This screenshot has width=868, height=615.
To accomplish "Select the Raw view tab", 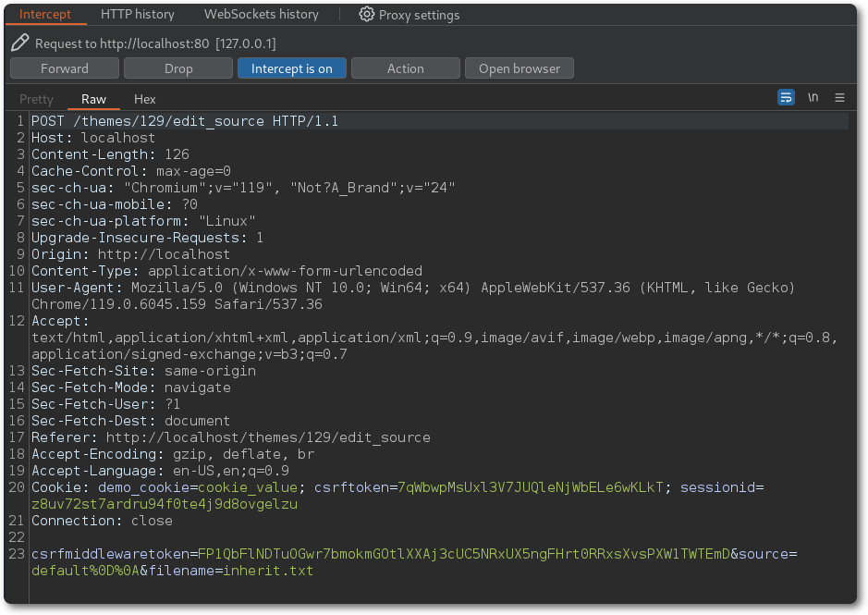I will [x=93, y=99].
